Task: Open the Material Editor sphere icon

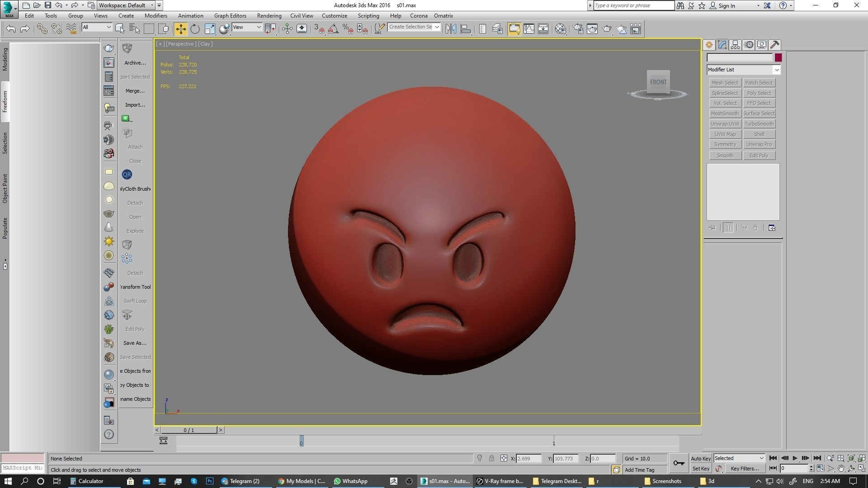Action: click(x=561, y=29)
